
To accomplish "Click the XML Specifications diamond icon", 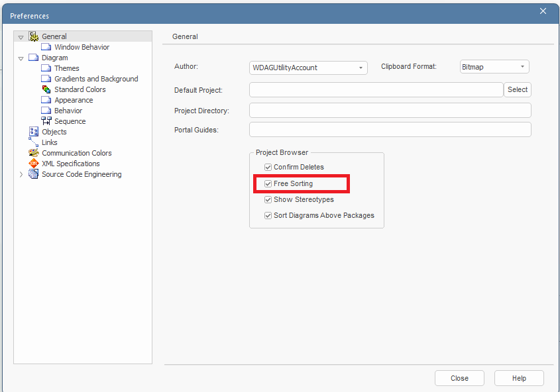I will pyautogui.click(x=34, y=164).
